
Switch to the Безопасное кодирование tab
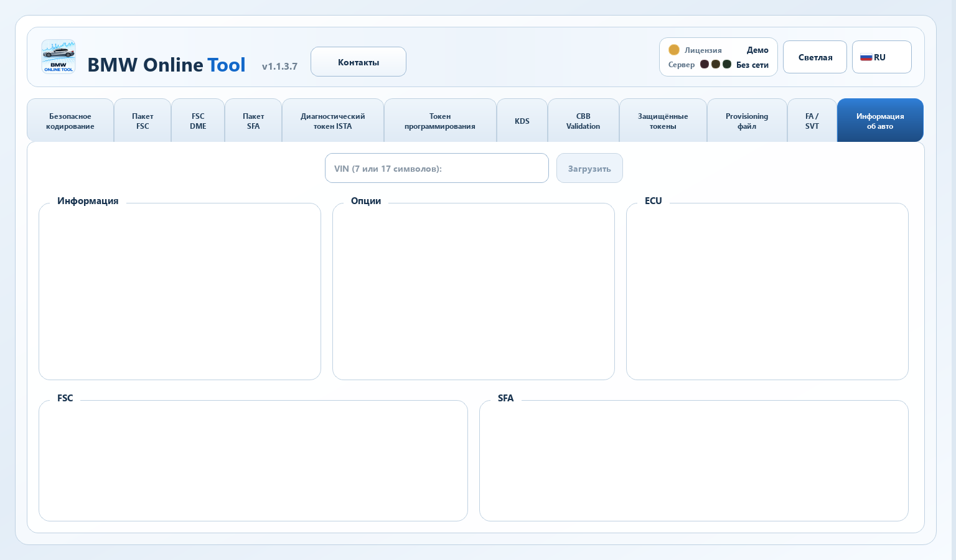(x=70, y=121)
